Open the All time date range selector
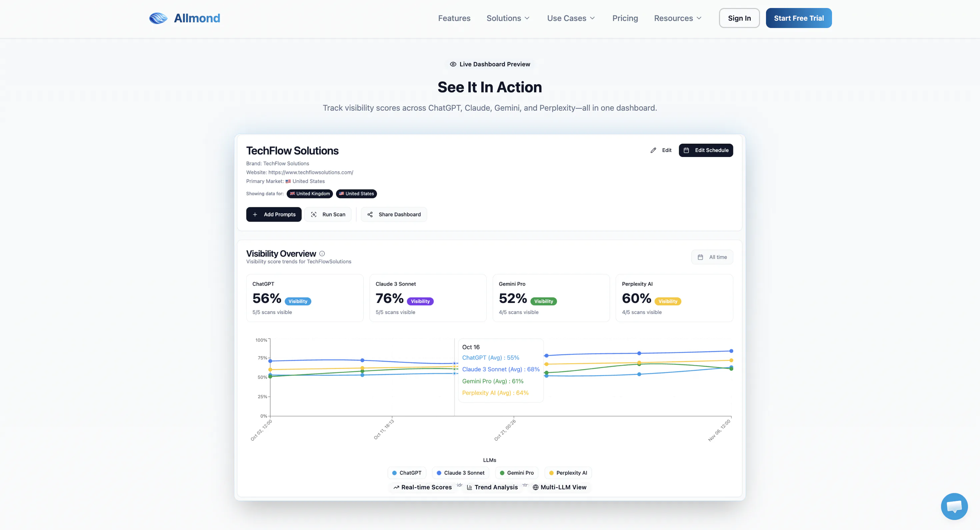 point(712,257)
